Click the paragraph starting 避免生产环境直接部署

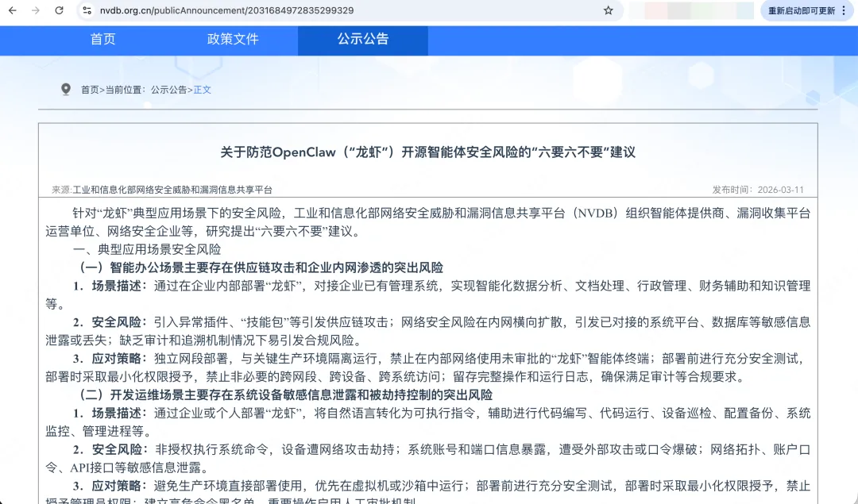tap(428, 491)
